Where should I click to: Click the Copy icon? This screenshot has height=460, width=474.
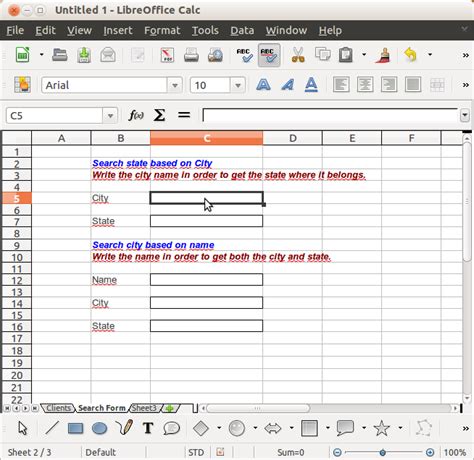322,54
